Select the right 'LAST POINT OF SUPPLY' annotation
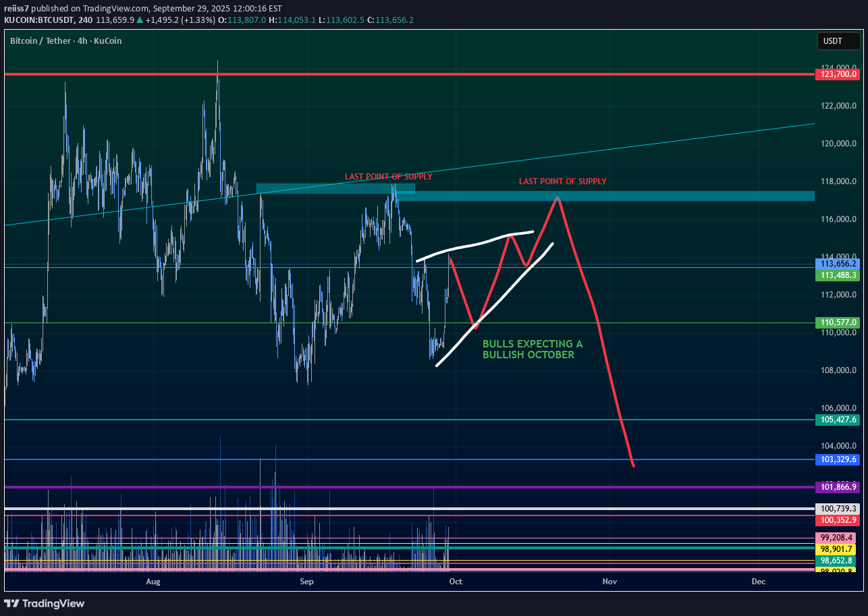Image resolution: width=868 pixels, height=616 pixels. click(x=562, y=181)
